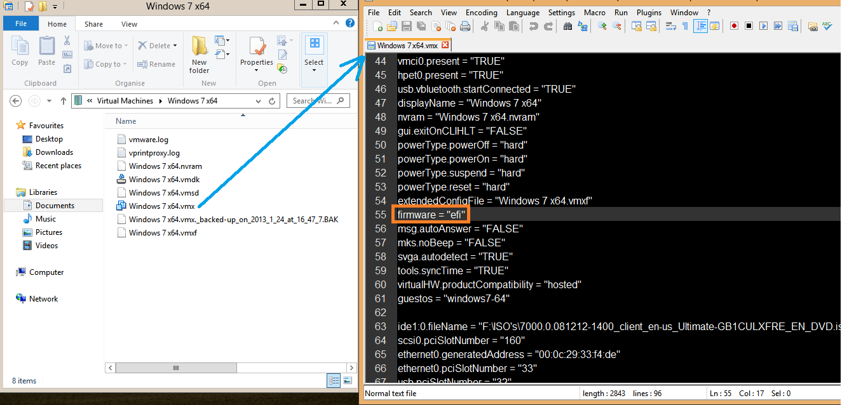This screenshot has height=405, width=868.
Task: Open Find via the binoculars icon
Action: [x=567, y=26]
